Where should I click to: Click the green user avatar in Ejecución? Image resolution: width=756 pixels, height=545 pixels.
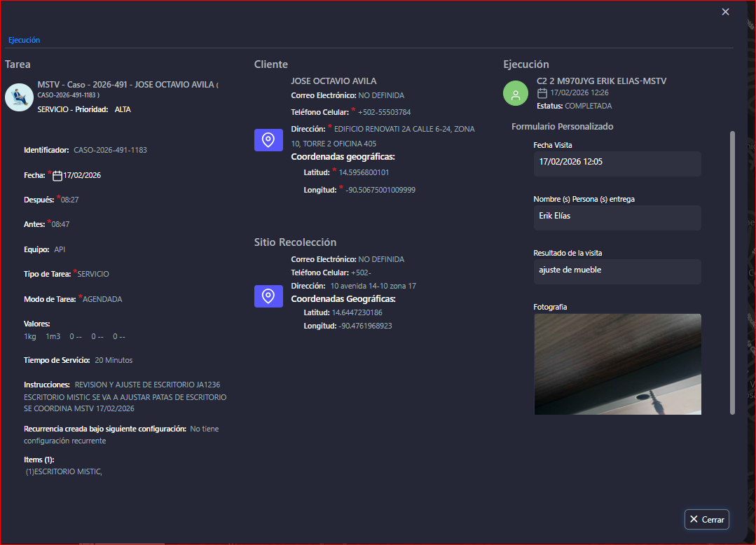(x=516, y=94)
